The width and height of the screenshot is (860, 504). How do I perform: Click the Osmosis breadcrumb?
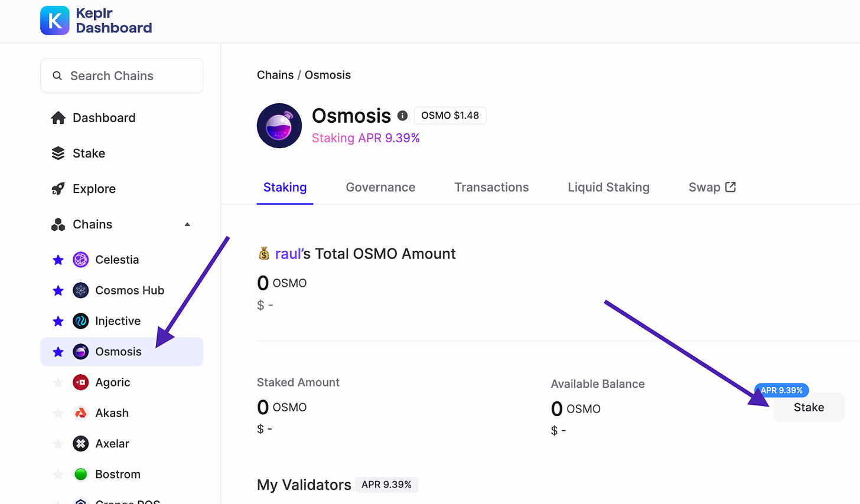[328, 75]
